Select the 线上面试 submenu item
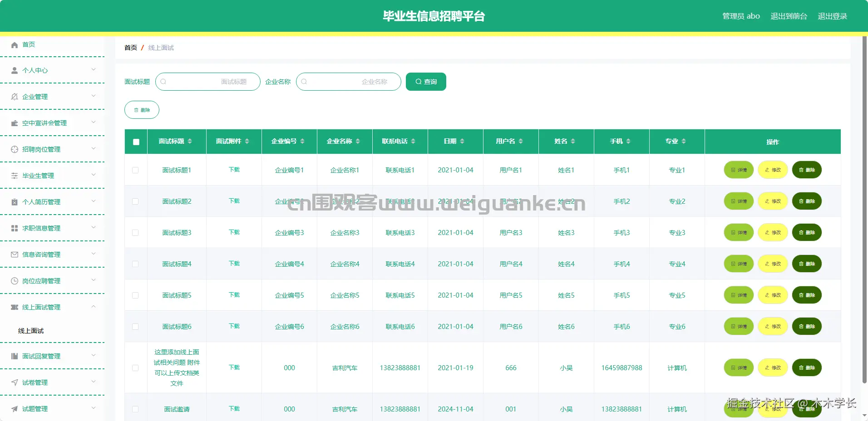 pos(31,331)
